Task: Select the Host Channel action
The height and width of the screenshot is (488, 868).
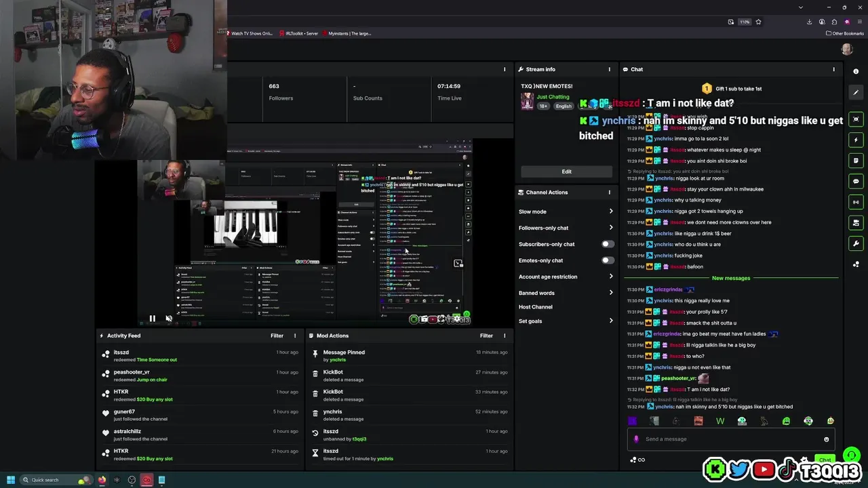Action: (x=536, y=307)
